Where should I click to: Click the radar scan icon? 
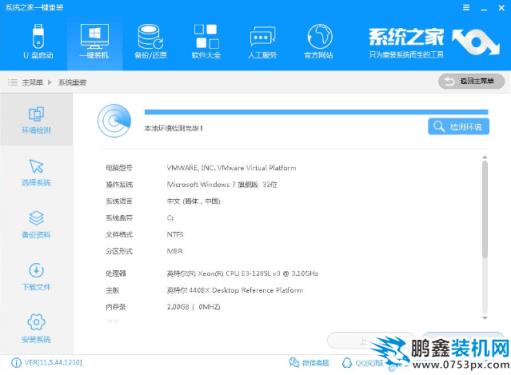(x=114, y=121)
